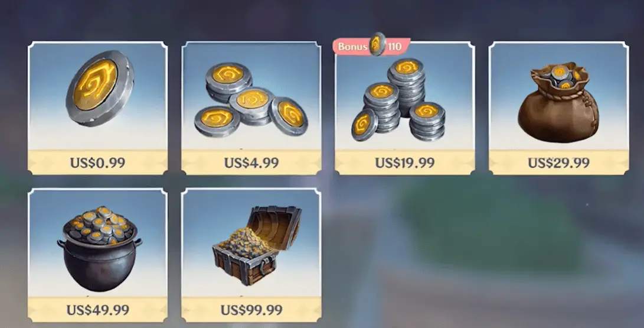This screenshot has width=644, height=328.
Task: Click the coins spilling from the sack opening
Action: [560, 77]
